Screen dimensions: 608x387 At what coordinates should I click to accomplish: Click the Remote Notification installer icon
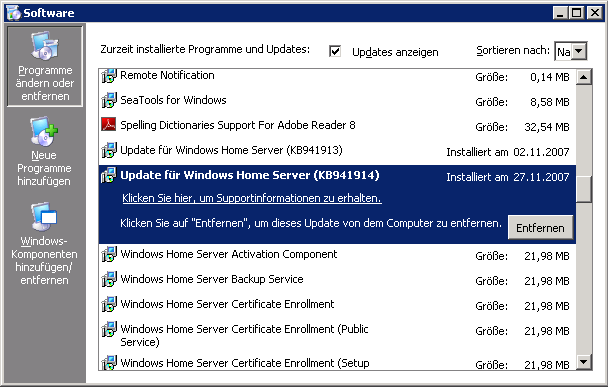coord(109,76)
